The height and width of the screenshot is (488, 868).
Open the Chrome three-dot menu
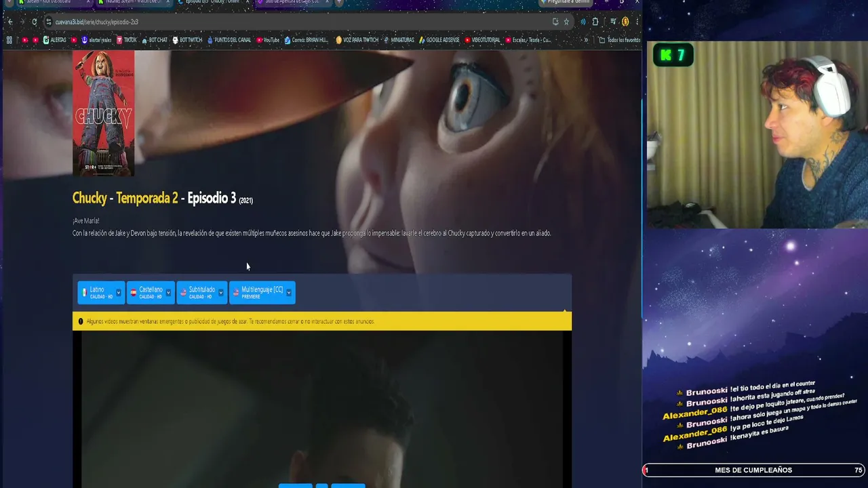coord(637,22)
